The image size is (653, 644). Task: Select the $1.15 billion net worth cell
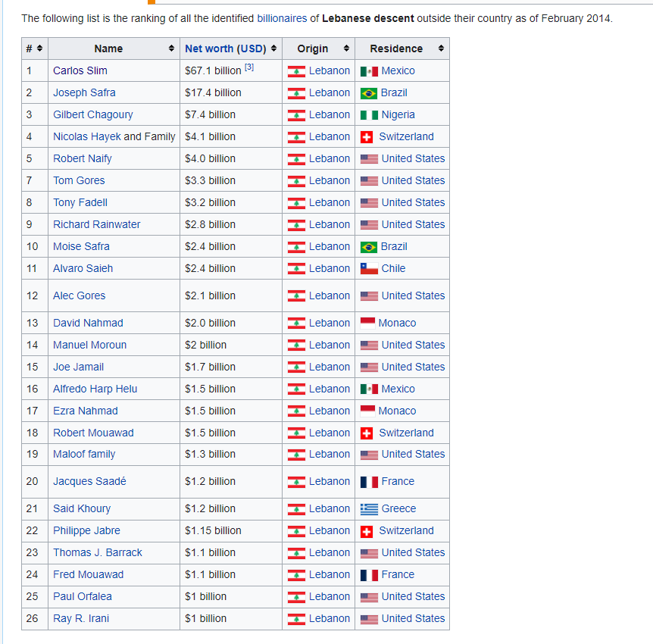coord(231,530)
